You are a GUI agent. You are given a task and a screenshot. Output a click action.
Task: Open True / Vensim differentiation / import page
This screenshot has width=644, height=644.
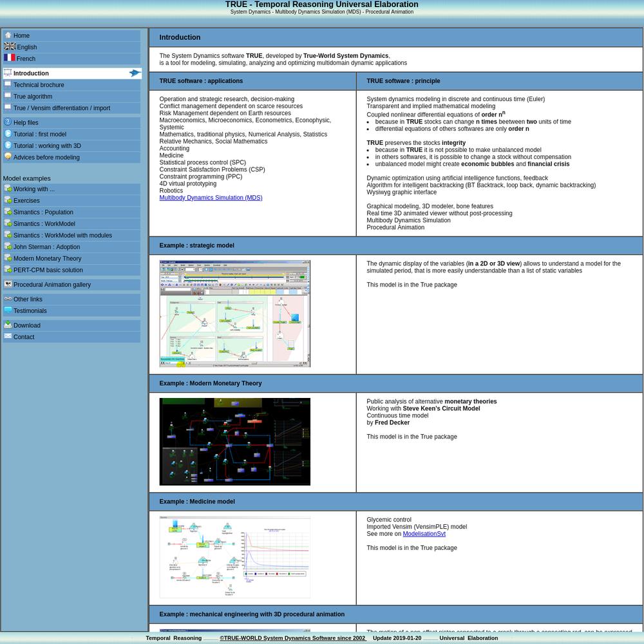click(71, 108)
